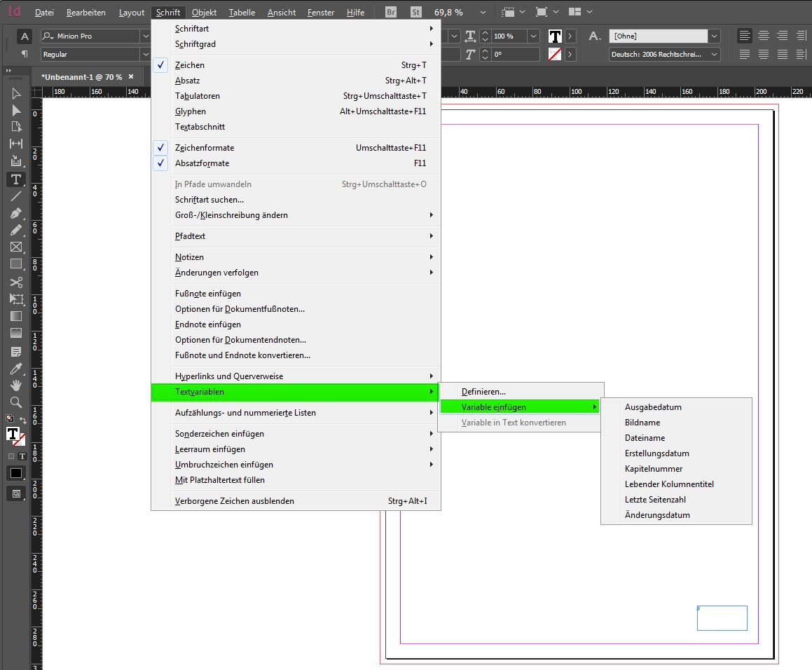This screenshot has height=670, width=812.
Task: Select the Hand tool
Action: click(x=16, y=385)
